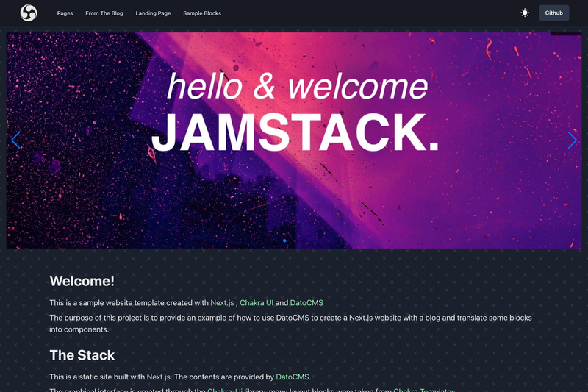This screenshot has height=392, width=588.
Task: Open the Pages menu
Action: pos(65,13)
